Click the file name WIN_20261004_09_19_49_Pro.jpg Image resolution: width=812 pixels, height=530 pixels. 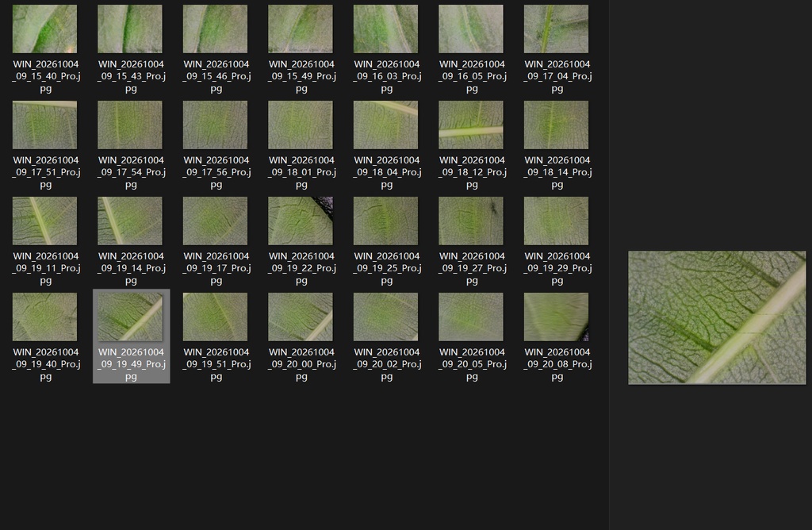[x=131, y=364]
